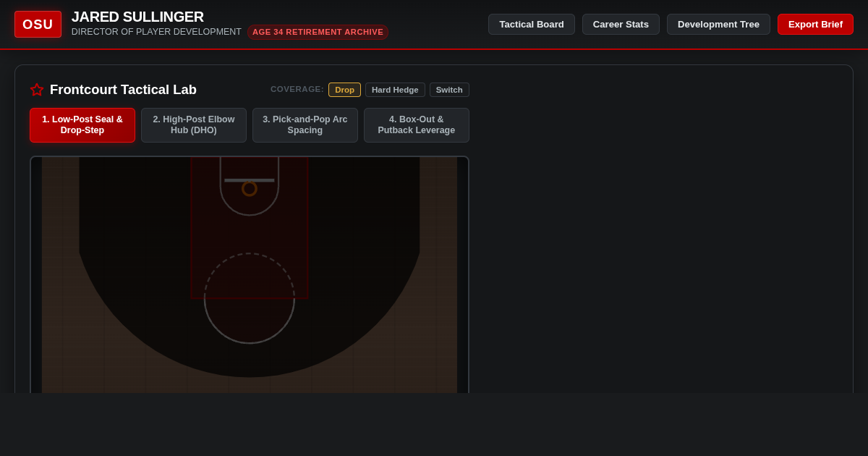The height and width of the screenshot is (456, 868).
Task: Select the Drop coverage option
Action: click(344, 90)
